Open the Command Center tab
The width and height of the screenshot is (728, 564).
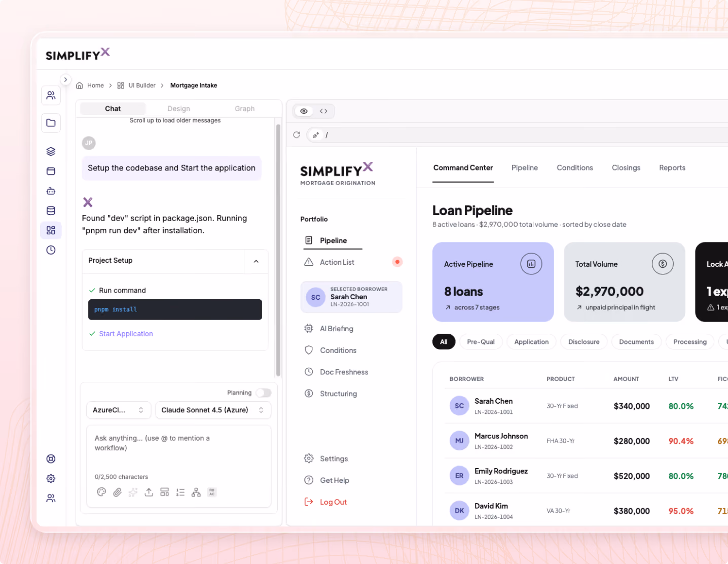(463, 168)
